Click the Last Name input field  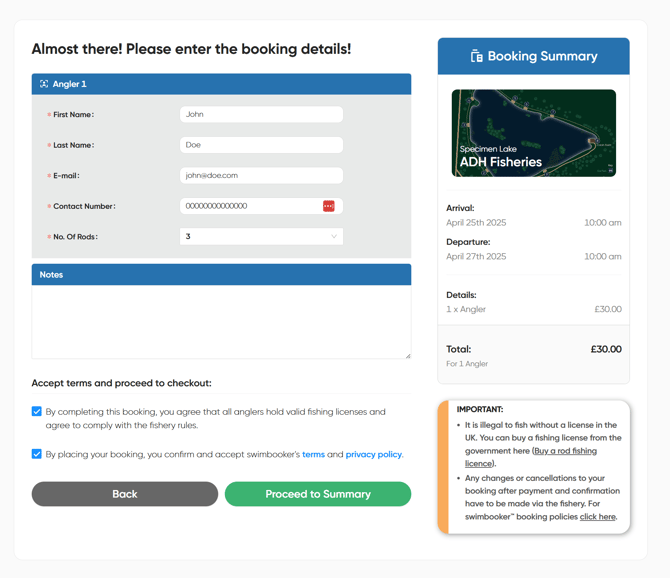point(261,145)
